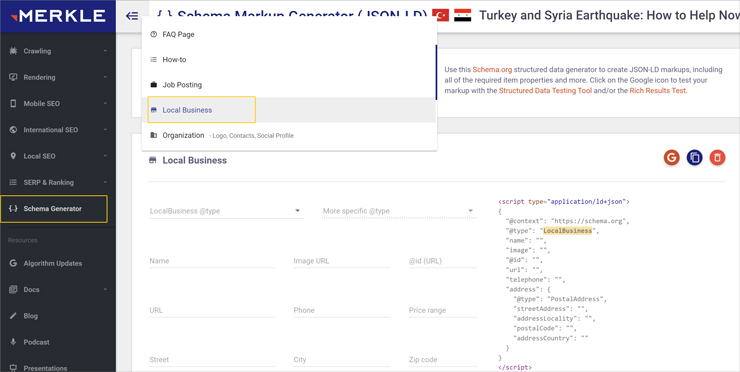Click the Schema Generator braces icon
The height and width of the screenshot is (372, 740).
pyautogui.click(x=13, y=209)
